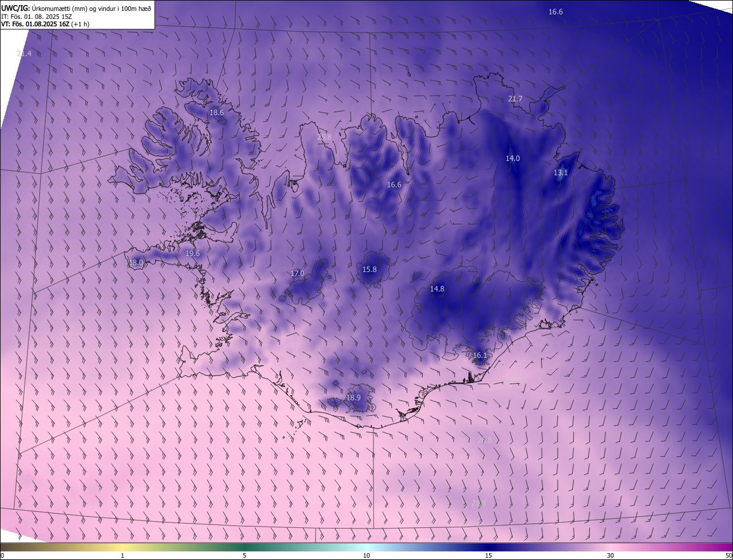This screenshot has width=733, height=560.
Task: Select the 18.0 label at western peninsula tip
Action: tap(136, 263)
